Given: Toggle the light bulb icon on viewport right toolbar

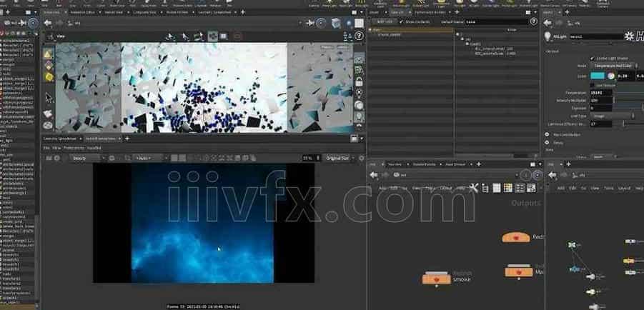Looking at the screenshot, I should [x=359, y=117].
